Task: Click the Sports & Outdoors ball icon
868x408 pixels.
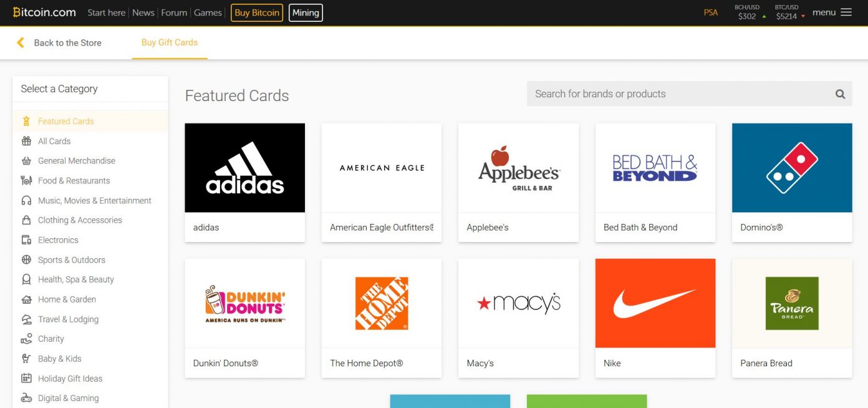Action: click(26, 260)
